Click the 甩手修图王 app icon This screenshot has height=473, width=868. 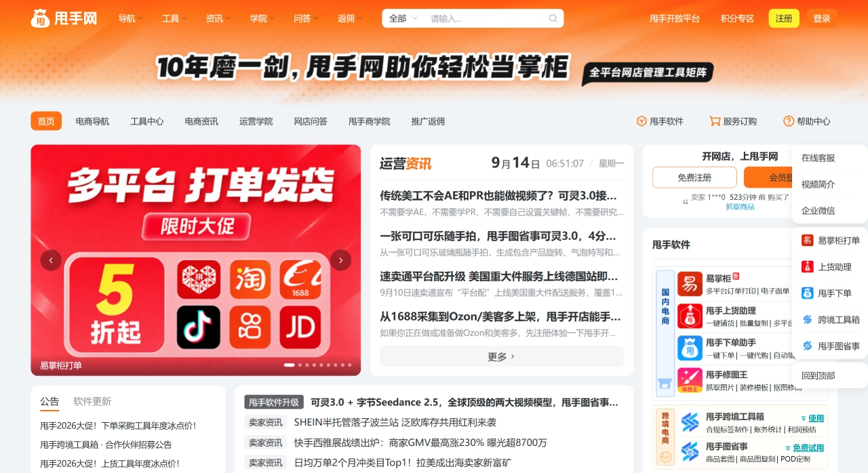tap(690, 380)
